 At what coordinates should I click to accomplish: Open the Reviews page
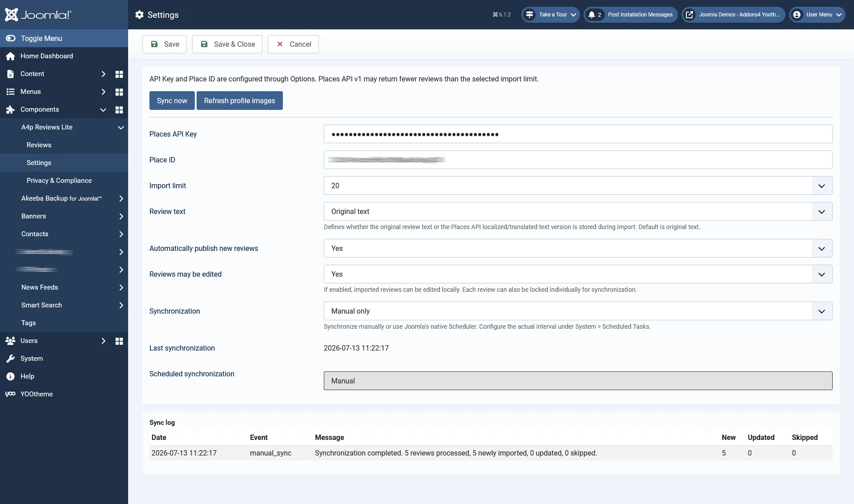coord(39,145)
